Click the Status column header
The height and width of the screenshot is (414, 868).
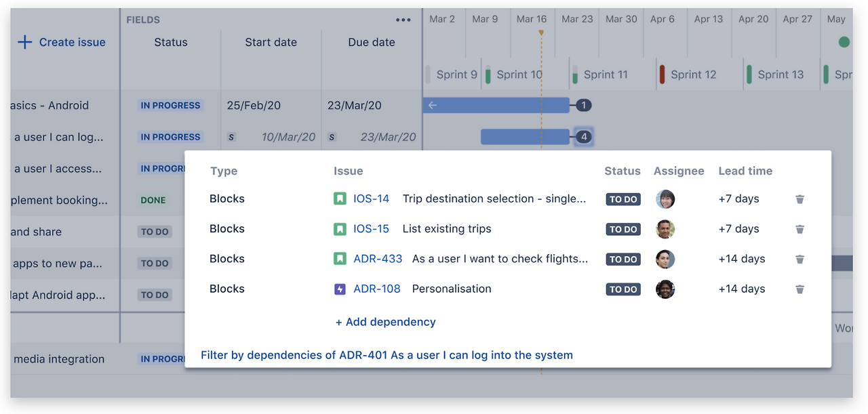tap(170, 42)
